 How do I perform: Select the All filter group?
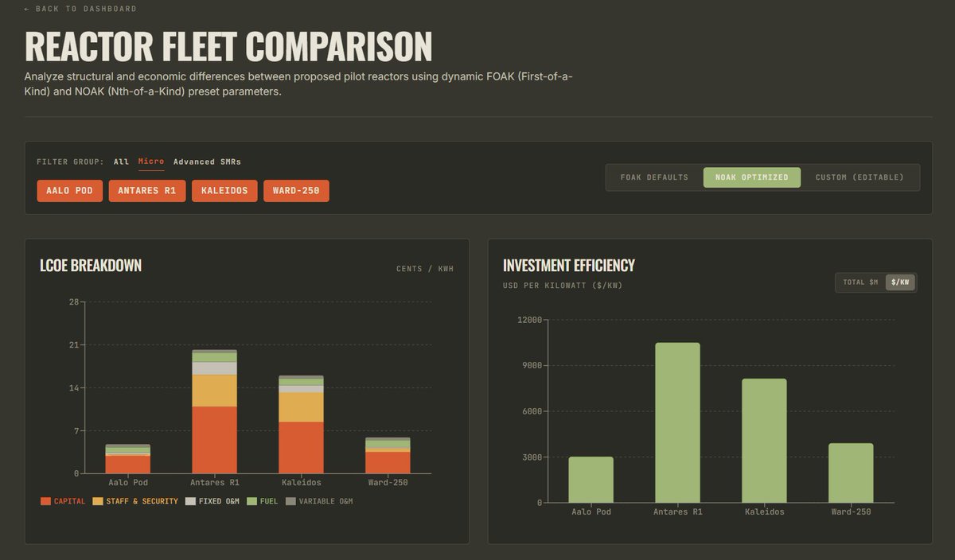[121, 161]
